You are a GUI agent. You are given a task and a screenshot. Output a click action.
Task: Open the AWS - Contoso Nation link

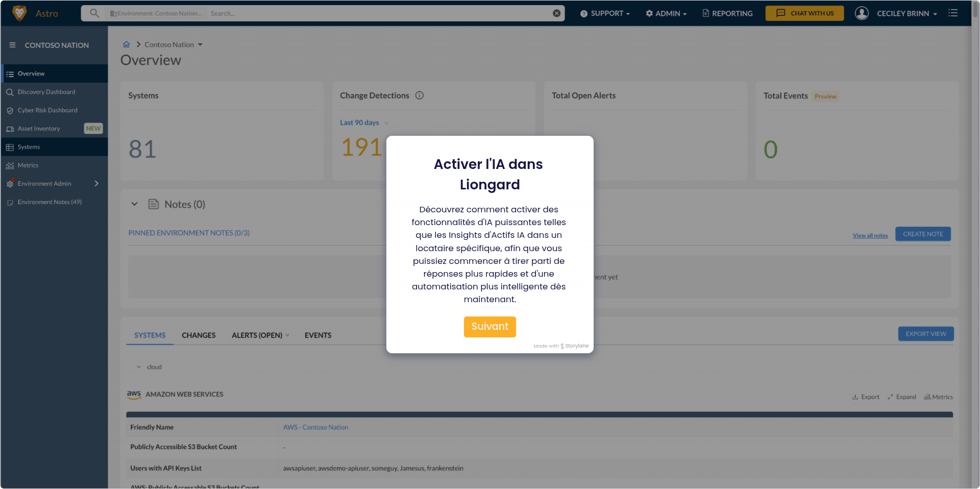315,427
